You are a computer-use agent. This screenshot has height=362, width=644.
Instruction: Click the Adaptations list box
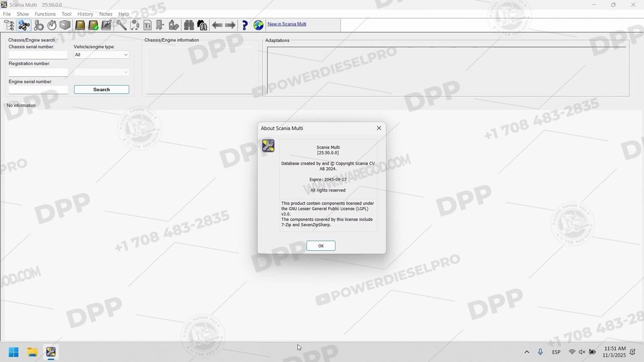tap(446, 69)
